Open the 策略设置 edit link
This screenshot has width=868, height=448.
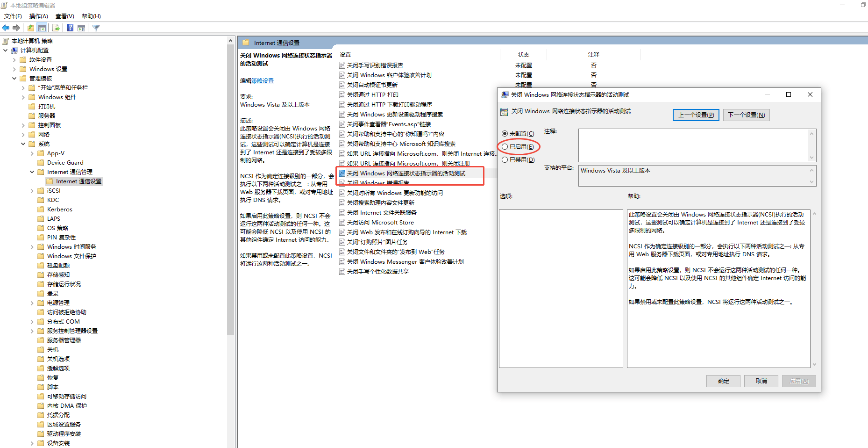point(263,81)
